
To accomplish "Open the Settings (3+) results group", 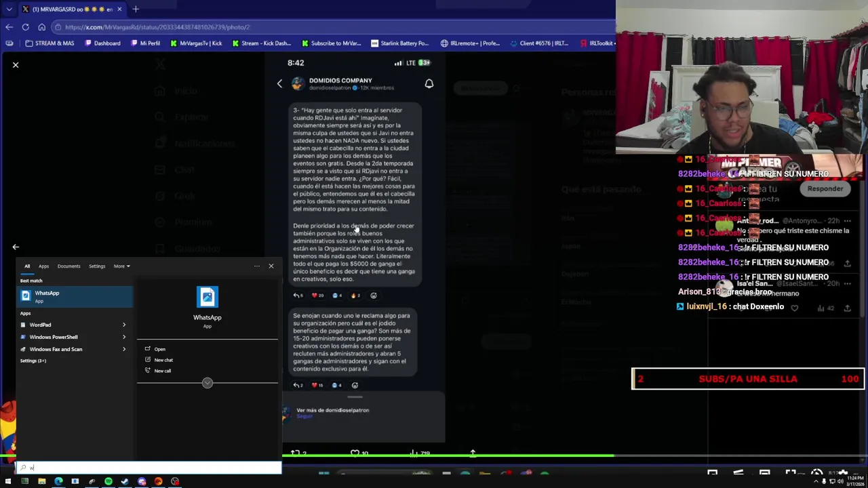I will [33, 361].
